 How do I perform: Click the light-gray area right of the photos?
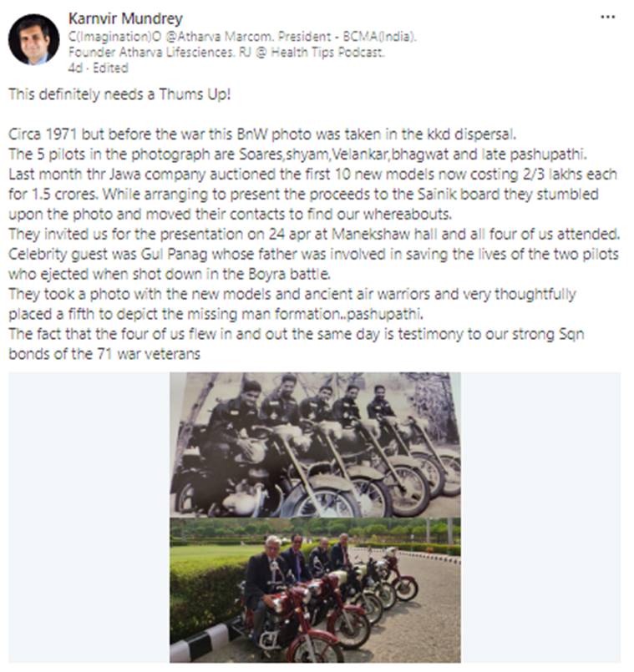(540, 518)
